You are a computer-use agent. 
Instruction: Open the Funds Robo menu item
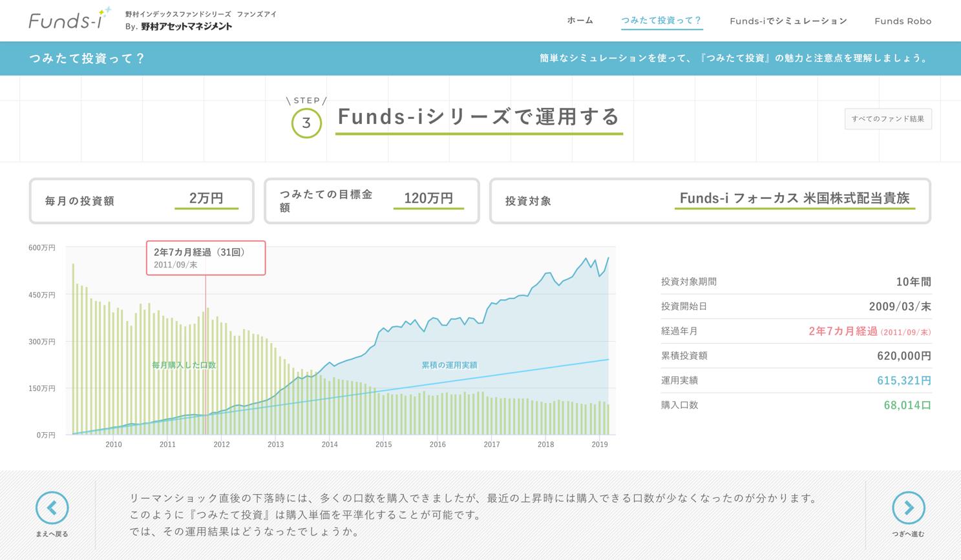coord(903,21)
